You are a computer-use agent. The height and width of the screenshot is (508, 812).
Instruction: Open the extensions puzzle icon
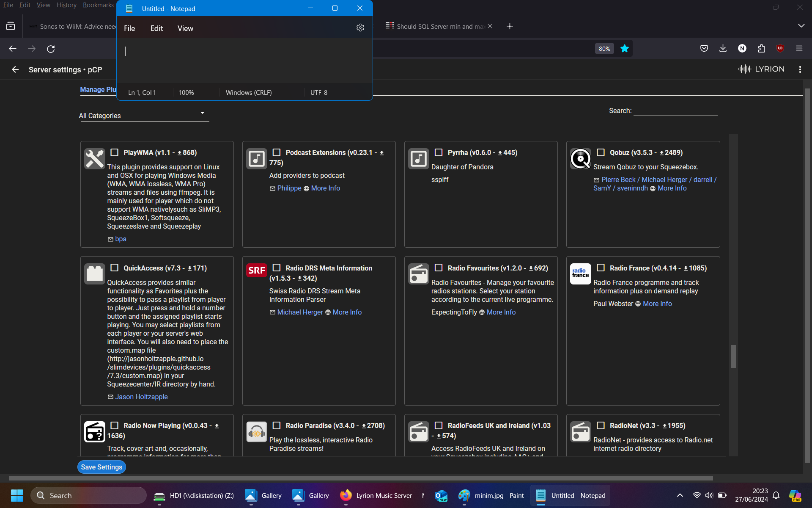pyautogui.click(x=761, y=48)
